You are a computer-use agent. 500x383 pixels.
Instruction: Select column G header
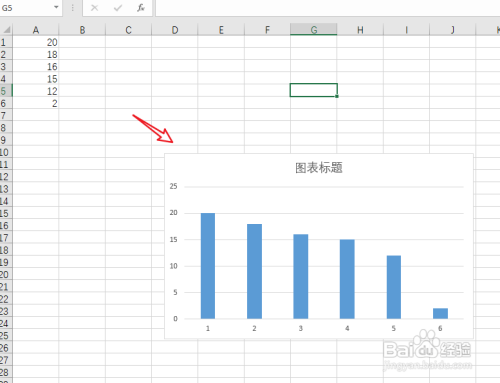(x=314, y=30)
